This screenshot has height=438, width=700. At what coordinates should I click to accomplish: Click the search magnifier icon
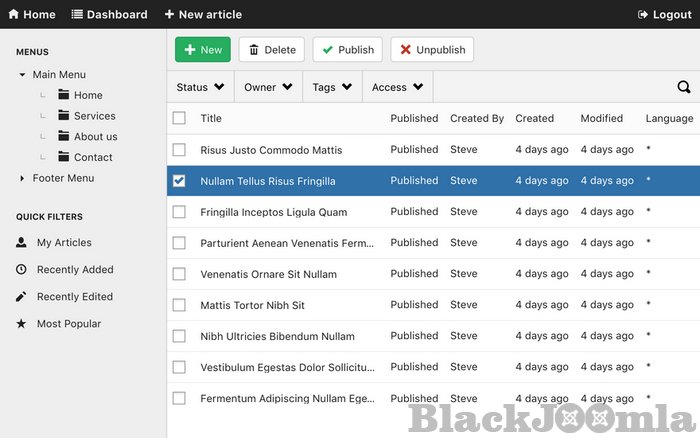point(684,87)
